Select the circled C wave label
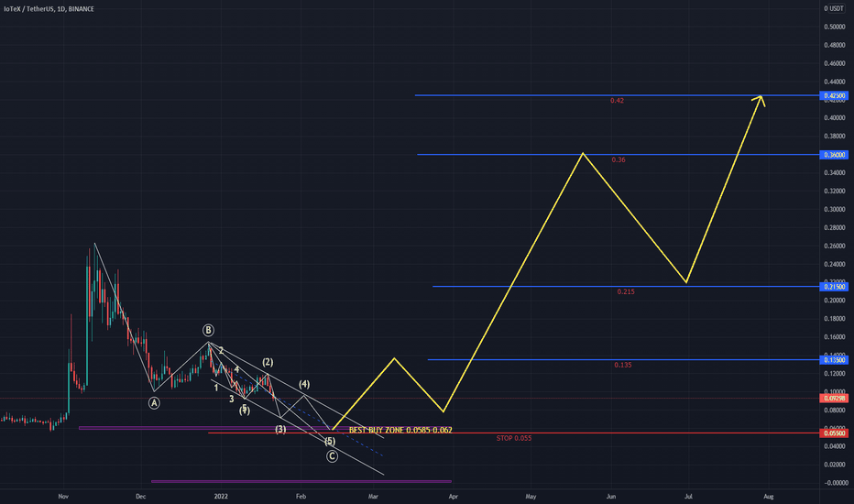Viewport: 854px width, 504px height. 332,456
